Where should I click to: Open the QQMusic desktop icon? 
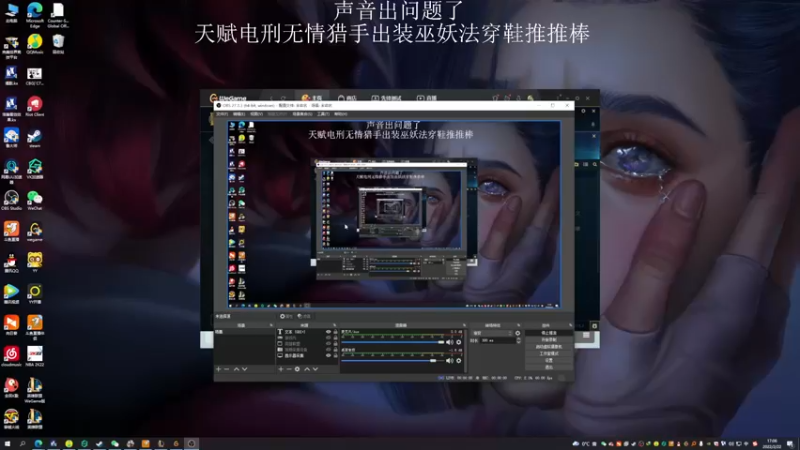point(35,44)
